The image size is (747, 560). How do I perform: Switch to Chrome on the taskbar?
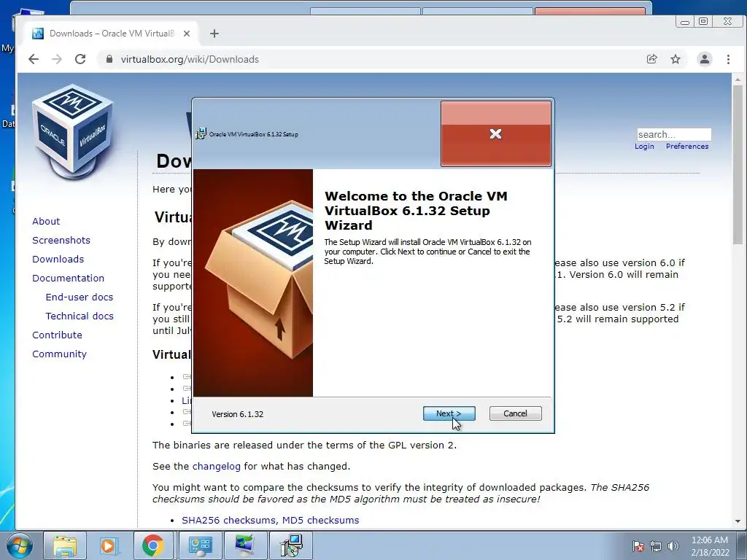pyautogui.click(x=153, y=545)
